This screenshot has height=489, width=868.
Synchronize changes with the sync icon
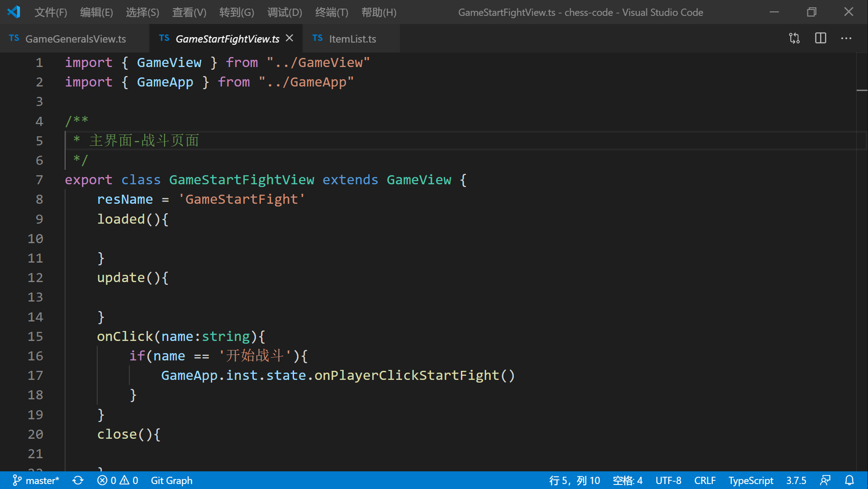pos(78,480)
